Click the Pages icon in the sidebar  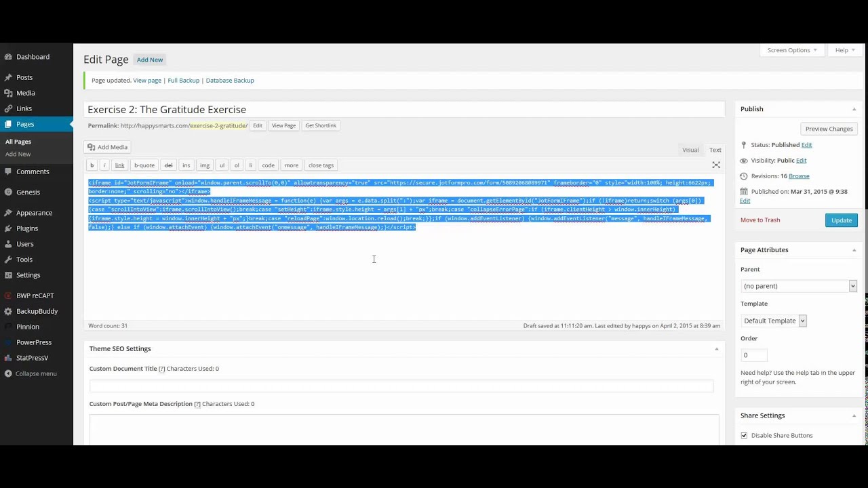coord(8,124)
